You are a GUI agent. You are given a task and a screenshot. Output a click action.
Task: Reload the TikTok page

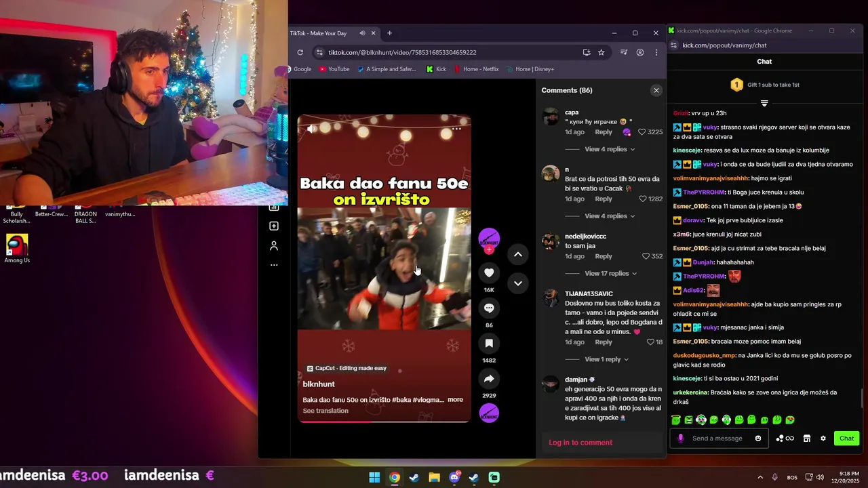(x=300, y=52)
